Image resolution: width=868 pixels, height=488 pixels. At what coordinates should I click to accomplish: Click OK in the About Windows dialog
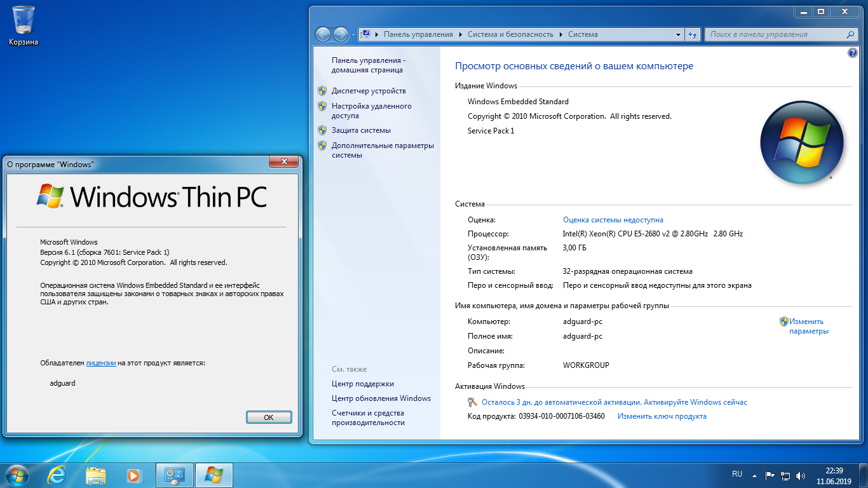pos(269,417)
